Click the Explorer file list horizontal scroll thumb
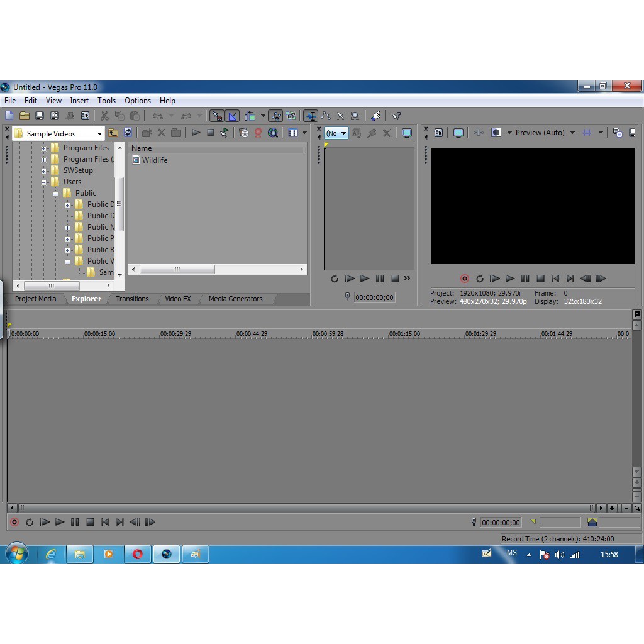The height and width of the screenshot is (644, 644). point(177,269)
